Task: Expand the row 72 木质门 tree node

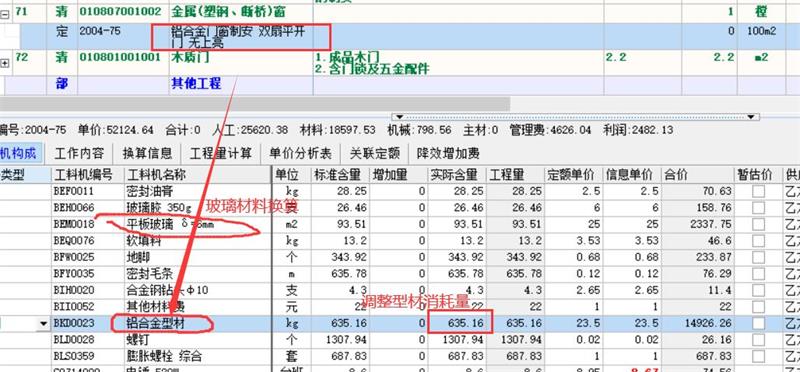Action: point(5,63)
